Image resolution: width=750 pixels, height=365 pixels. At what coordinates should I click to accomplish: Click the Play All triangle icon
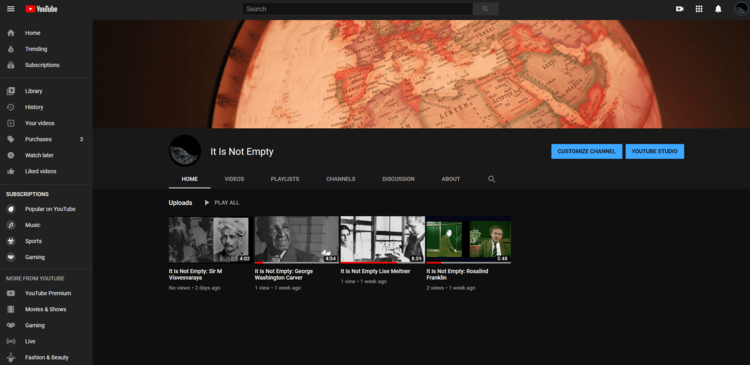[x=207, y=202]
